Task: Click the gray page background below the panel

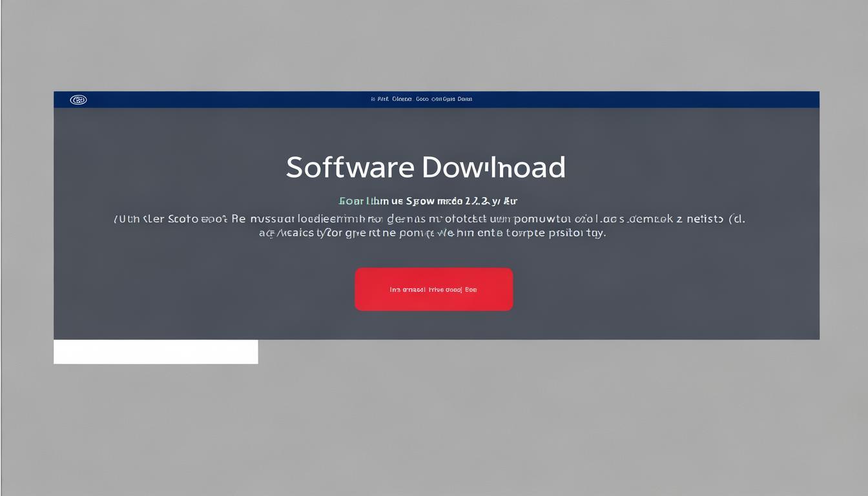Action: click(517, 420)
